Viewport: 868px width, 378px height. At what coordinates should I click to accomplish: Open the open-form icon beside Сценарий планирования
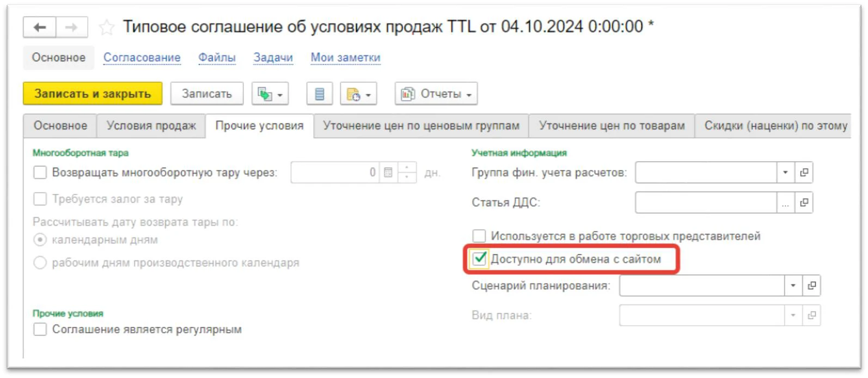pyautogui.click(x=811, y=285)
